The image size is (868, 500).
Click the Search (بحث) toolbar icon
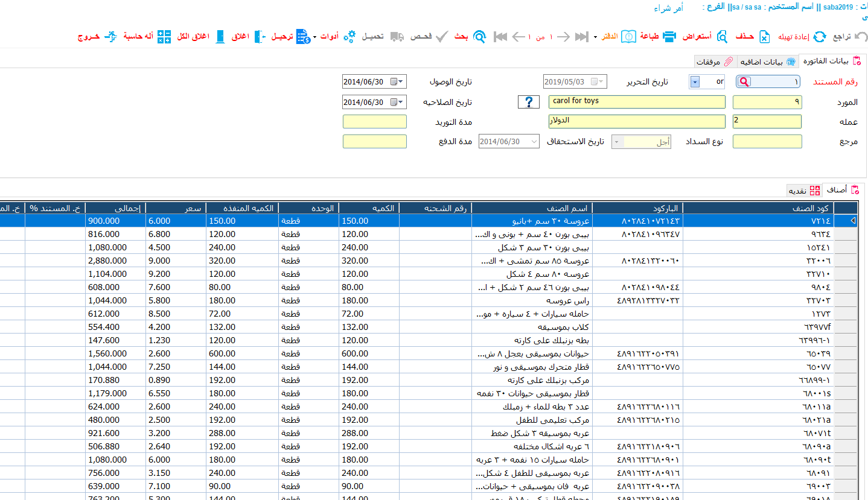tap(479, 37)
